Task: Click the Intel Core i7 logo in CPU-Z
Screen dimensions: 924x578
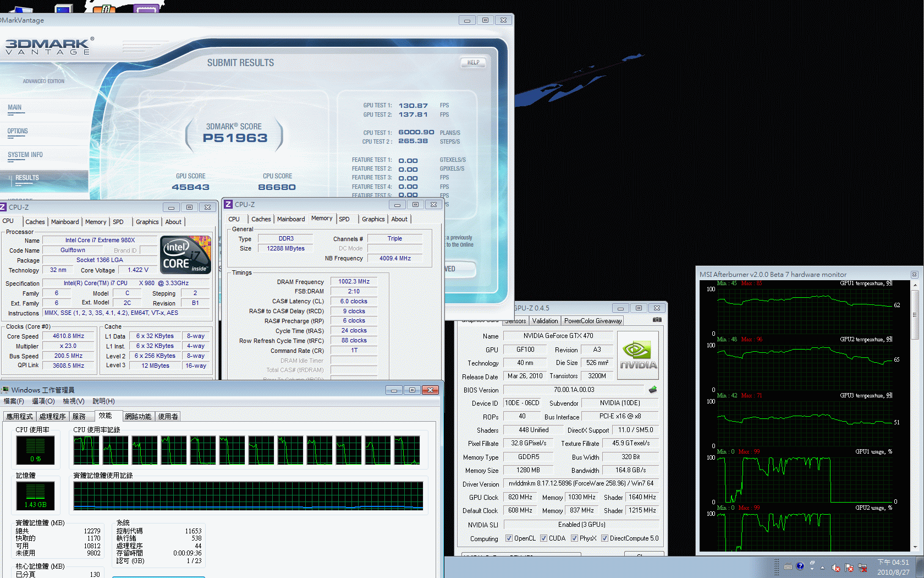Action: point(185,255)
